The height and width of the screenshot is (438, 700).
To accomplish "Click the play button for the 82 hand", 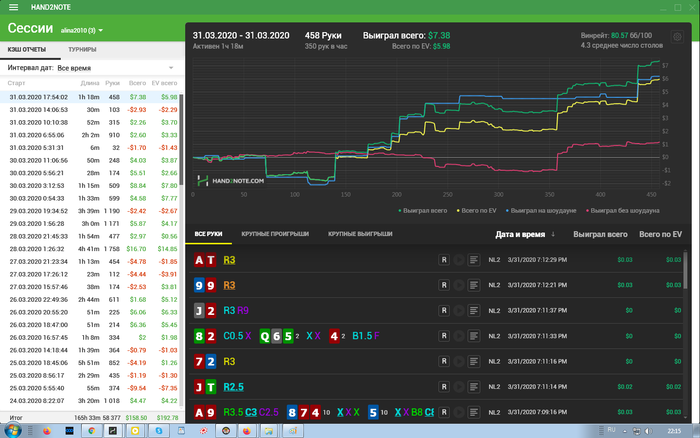I will [458, 336].
